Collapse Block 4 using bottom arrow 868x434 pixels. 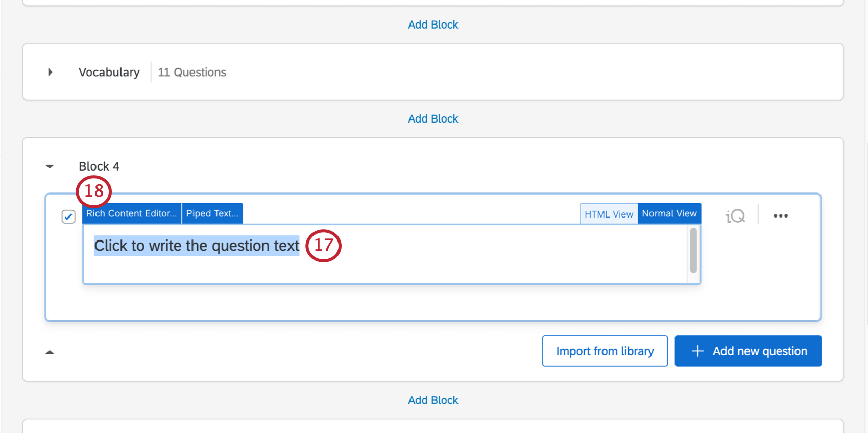click(50, 352)
